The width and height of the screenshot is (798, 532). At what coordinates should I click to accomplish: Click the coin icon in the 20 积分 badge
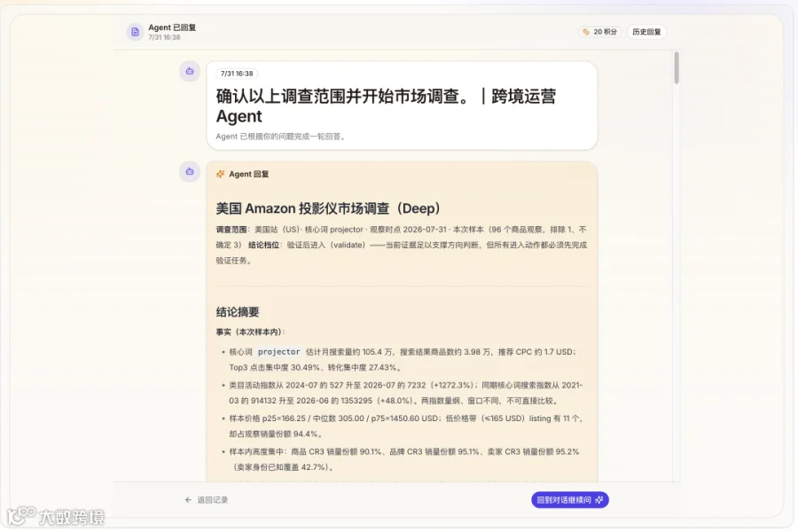click(x=586, y=32)
